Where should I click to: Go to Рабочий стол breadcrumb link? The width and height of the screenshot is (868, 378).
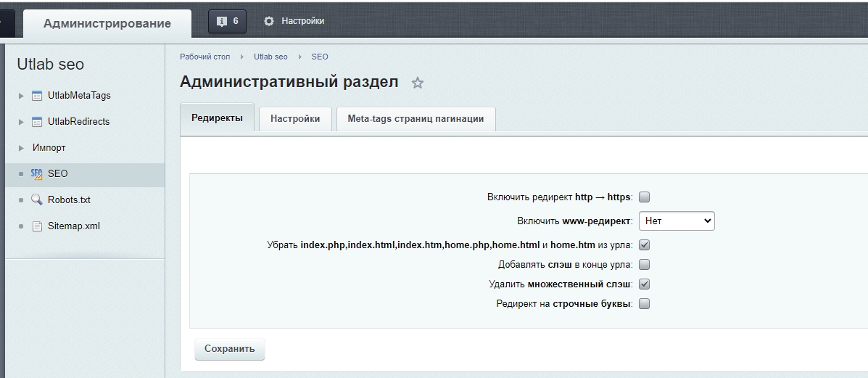pos(204,57)
